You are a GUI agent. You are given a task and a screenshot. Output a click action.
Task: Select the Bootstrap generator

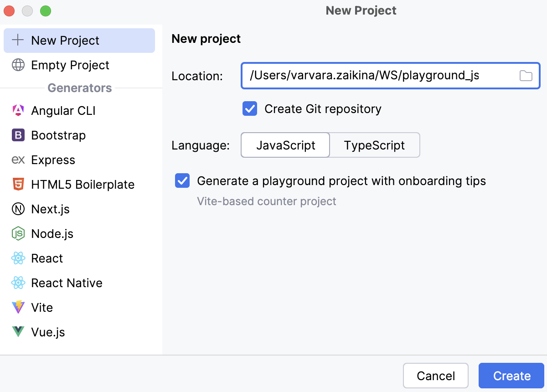tap(58, 135)
